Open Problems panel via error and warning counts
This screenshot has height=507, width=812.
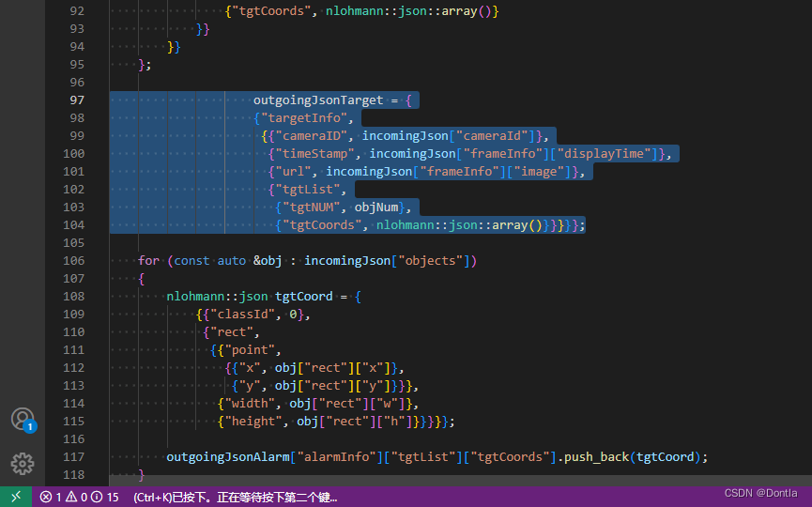click(80, 498)
